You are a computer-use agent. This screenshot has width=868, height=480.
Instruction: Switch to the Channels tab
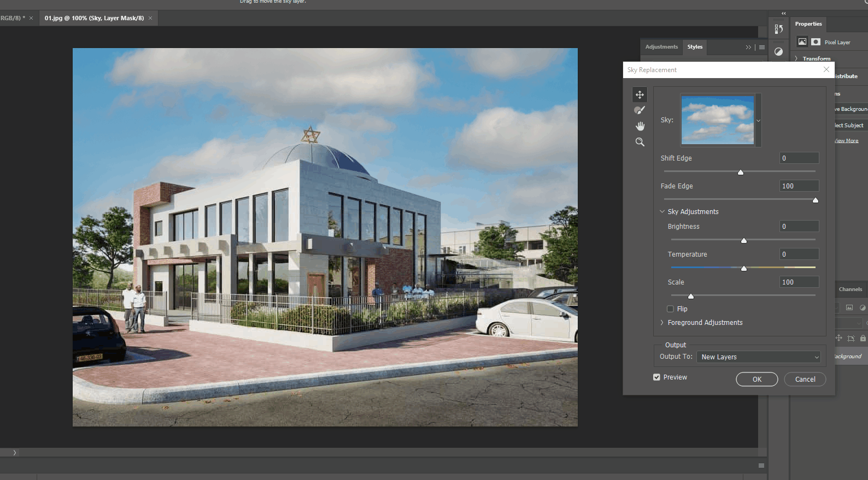[850, 289]
